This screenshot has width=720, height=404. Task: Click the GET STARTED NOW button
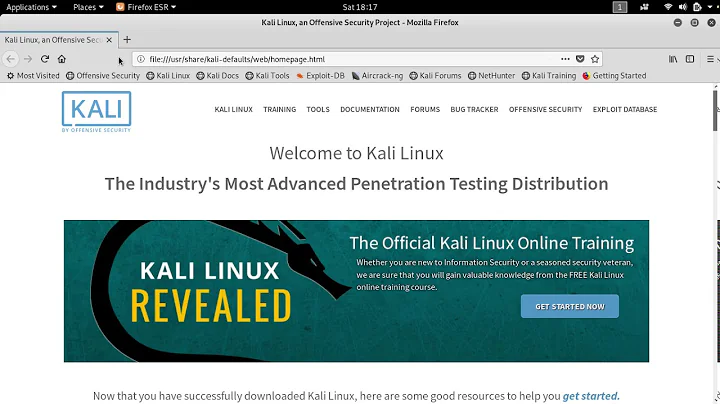point(570,306)
